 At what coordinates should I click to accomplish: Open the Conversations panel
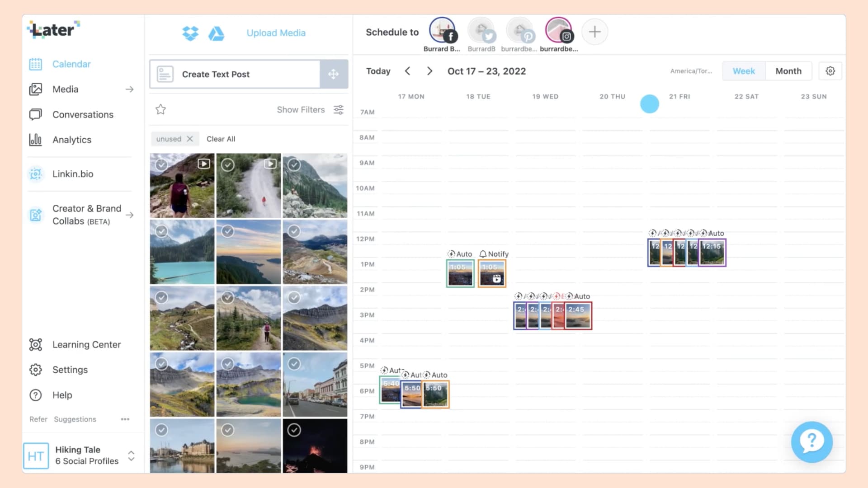pyautogui.click(x=83, y=114)
